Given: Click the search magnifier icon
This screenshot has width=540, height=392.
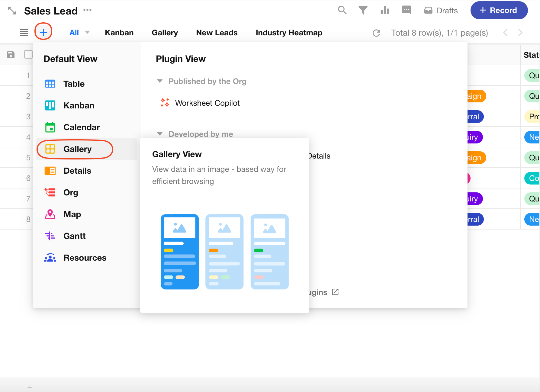Looking at the screenshot, I should coord(342,10).
